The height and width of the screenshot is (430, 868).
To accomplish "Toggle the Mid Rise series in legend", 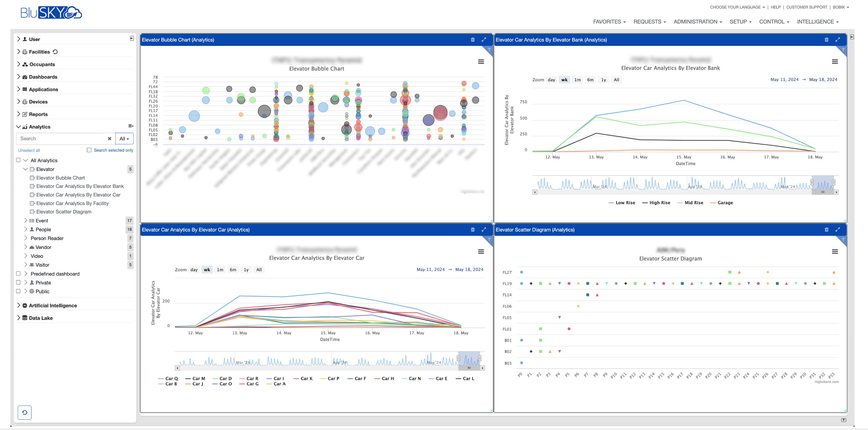I will tap(690, 202).
